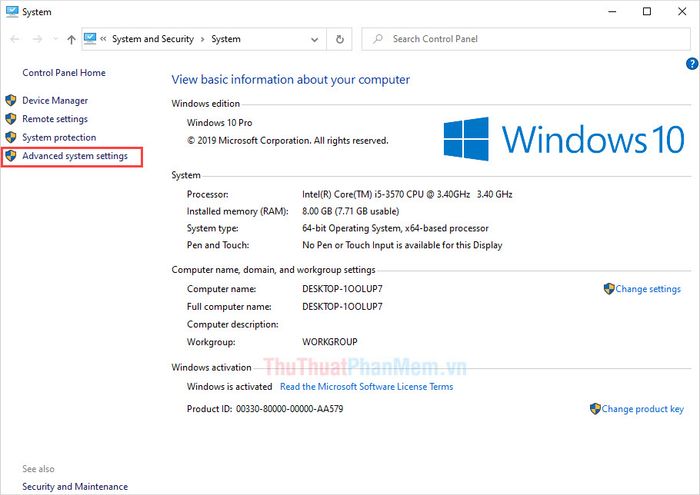The width and height of the screenshot is (700, 495).
Task: Minimize the System window
Action: pos(612,12)
